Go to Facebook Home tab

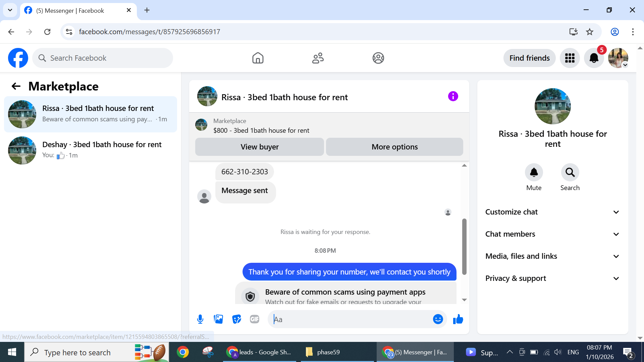(258, 58)
